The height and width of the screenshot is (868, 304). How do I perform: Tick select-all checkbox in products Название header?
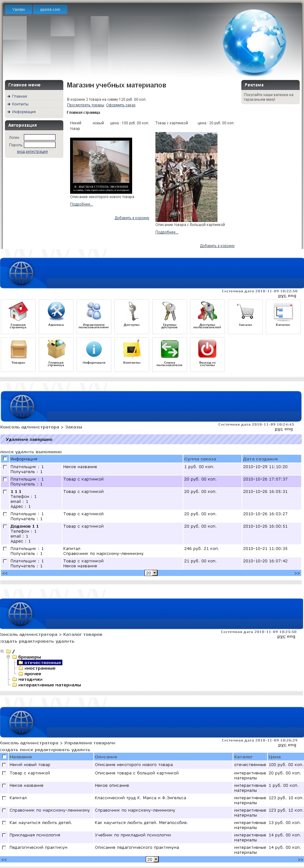tap(4, 756)
